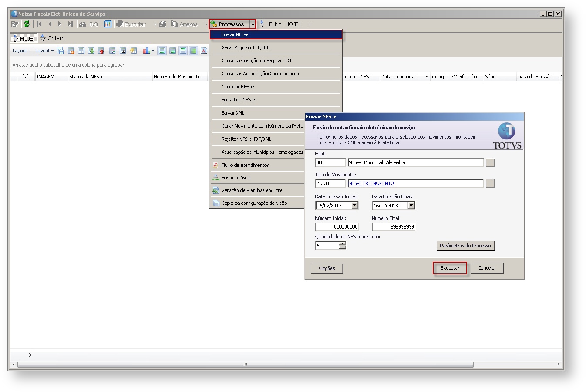Select Consulta Geração do Arquivo TXT
The image size is (586, 392).
[x=276, y=61]
